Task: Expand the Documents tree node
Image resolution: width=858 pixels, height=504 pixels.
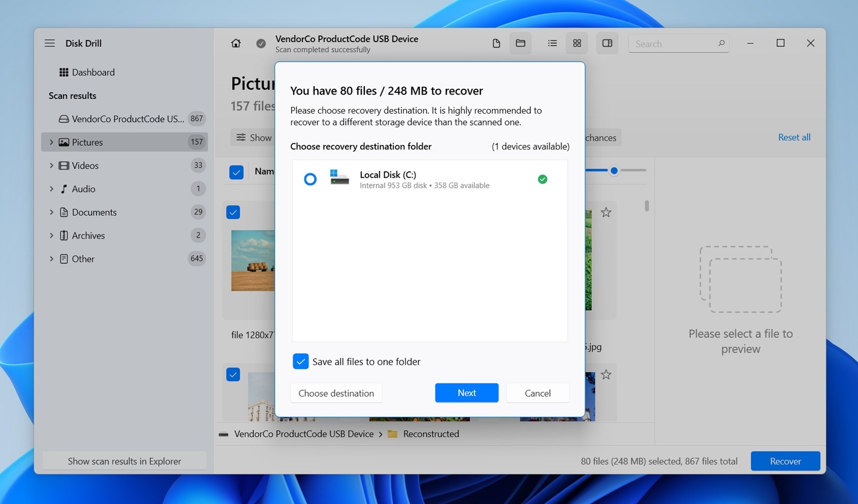Action: [x=51, y=212]
